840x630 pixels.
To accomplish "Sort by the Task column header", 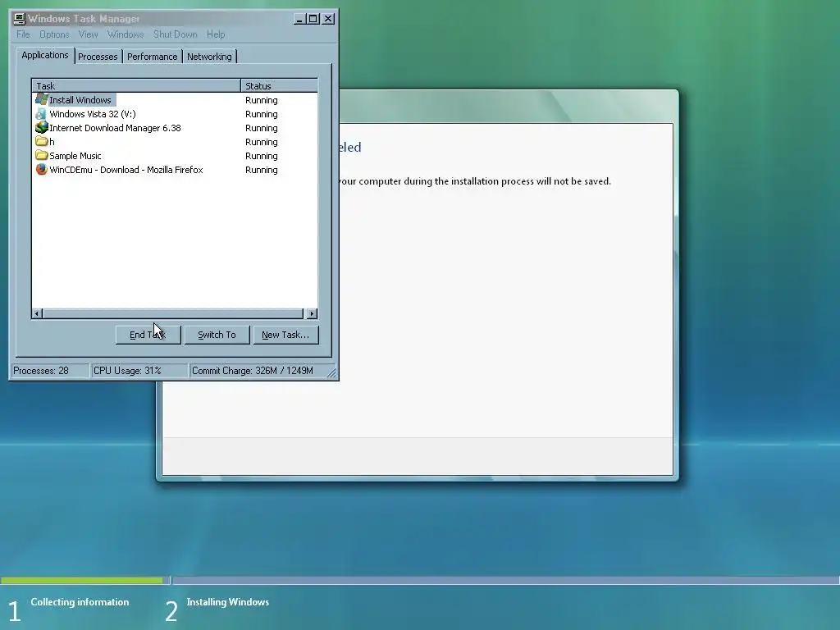I will [137, 85].
